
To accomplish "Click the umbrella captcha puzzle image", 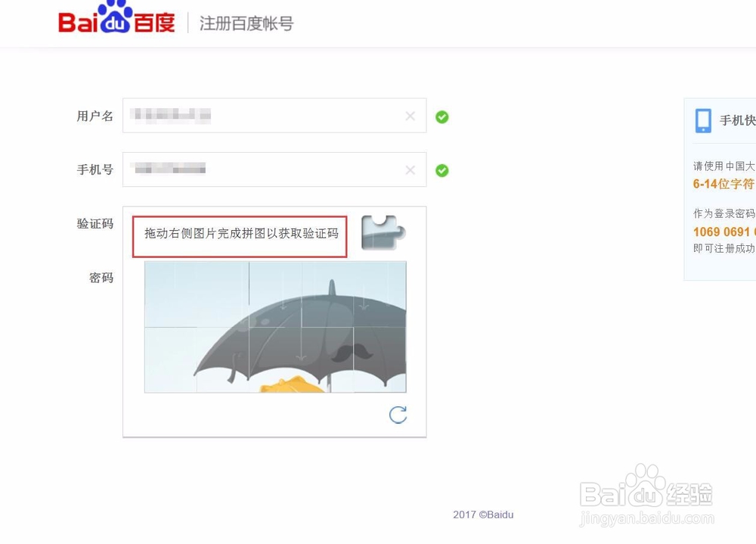I will pos(276,325).
